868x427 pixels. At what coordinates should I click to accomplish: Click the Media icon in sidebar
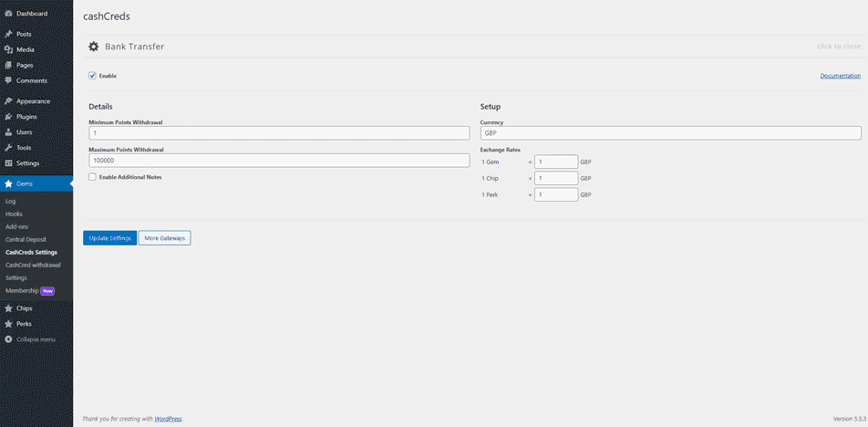click(x=8, y=49)
